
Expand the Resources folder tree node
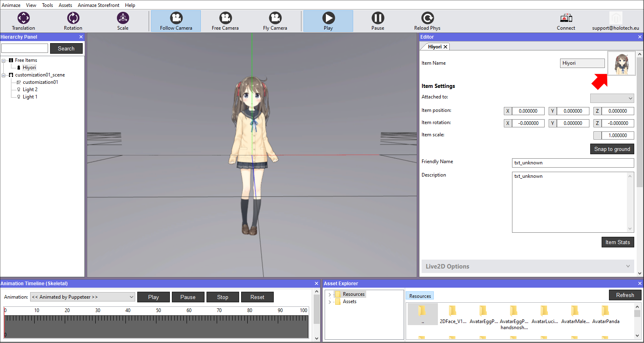click(330, 295)
